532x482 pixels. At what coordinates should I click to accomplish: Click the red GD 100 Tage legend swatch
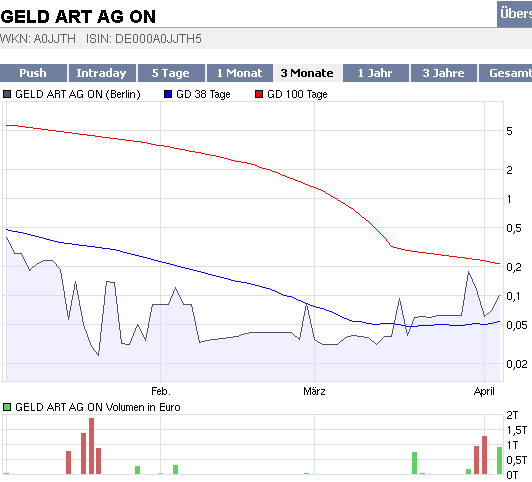coord(259,94)
